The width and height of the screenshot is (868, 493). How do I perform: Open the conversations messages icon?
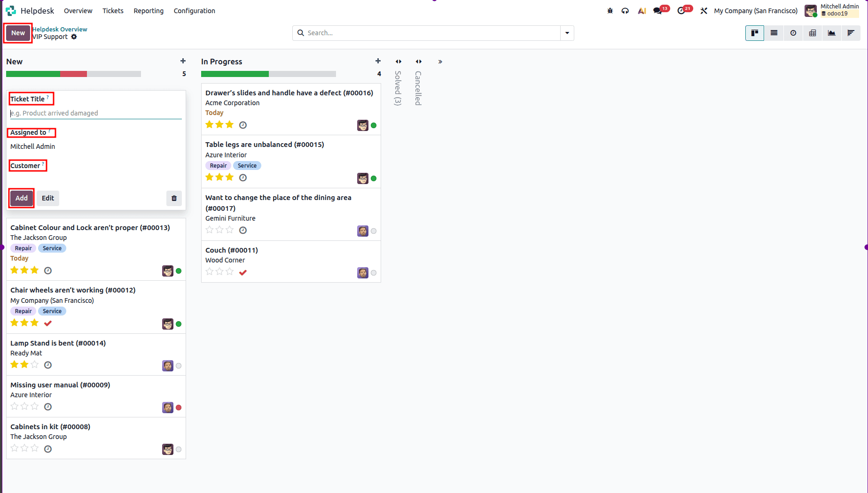click(657, 11)
